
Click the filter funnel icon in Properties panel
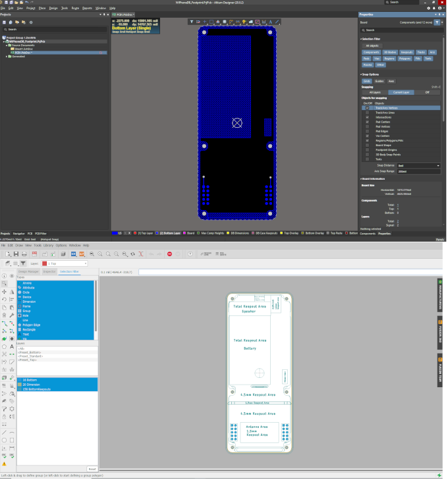click(437, 22)
